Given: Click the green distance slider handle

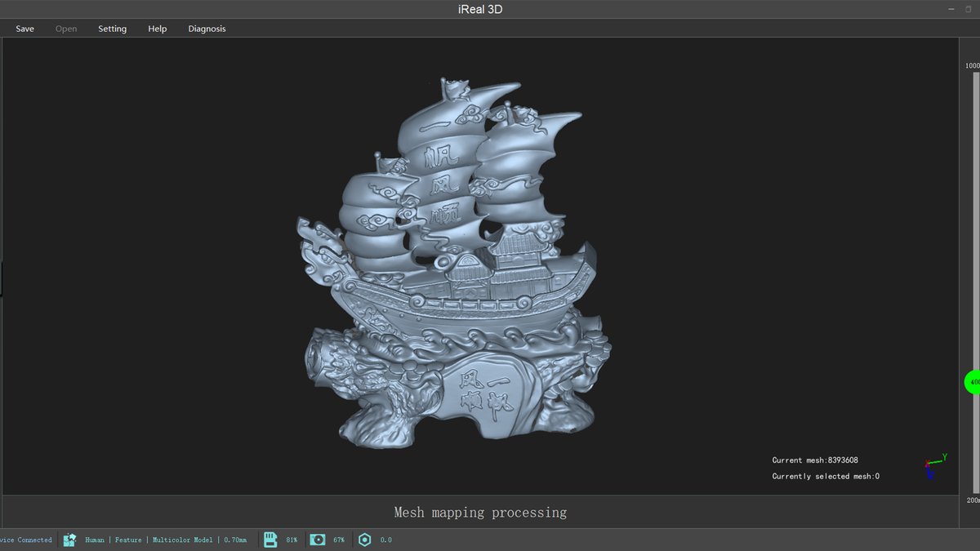Looking at the screenshot, I should 973,382.
